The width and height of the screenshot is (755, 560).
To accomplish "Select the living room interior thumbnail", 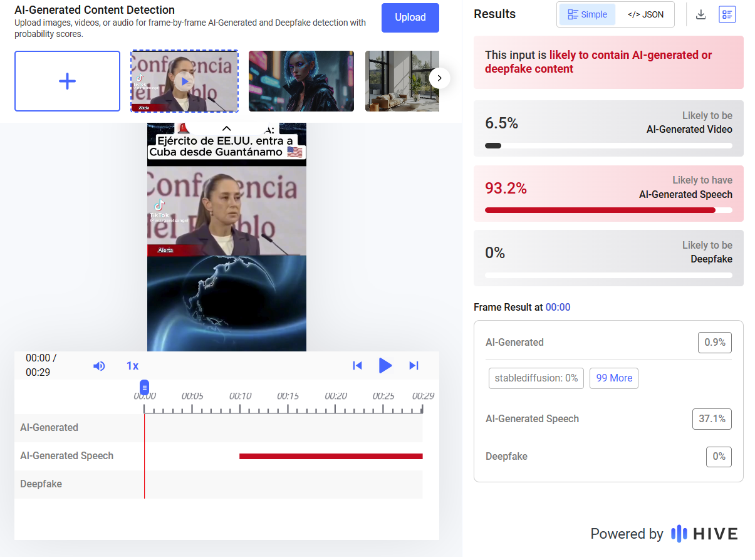I will point(402,81).
